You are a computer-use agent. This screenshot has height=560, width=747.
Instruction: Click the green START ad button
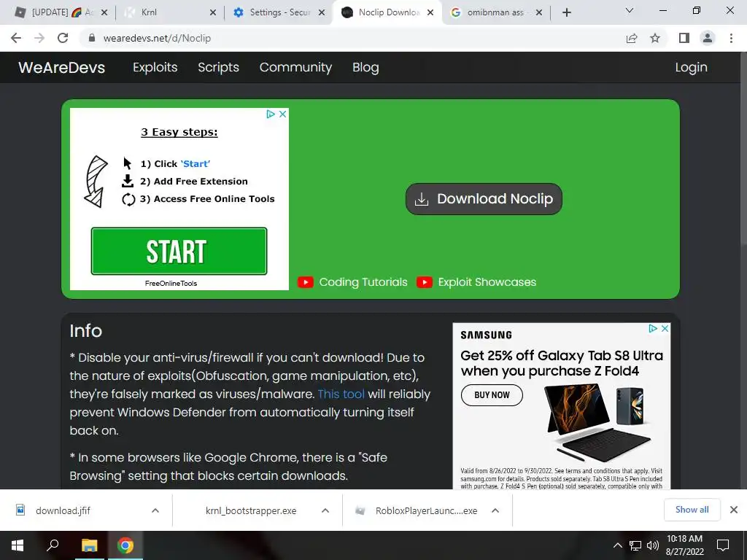179,251
